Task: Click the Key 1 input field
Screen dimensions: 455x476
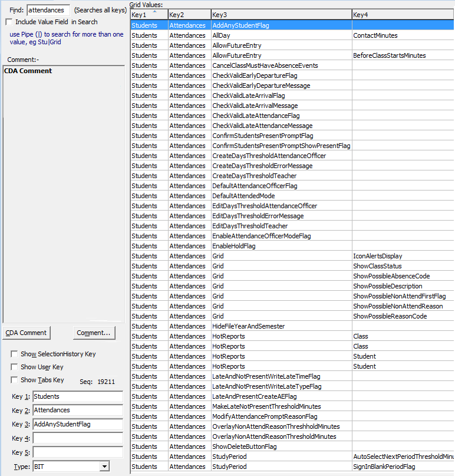Action: (78, 396)
